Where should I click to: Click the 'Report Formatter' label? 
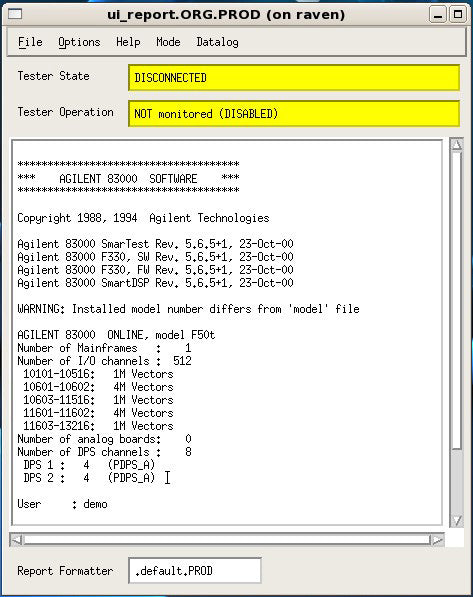point(65,571)
